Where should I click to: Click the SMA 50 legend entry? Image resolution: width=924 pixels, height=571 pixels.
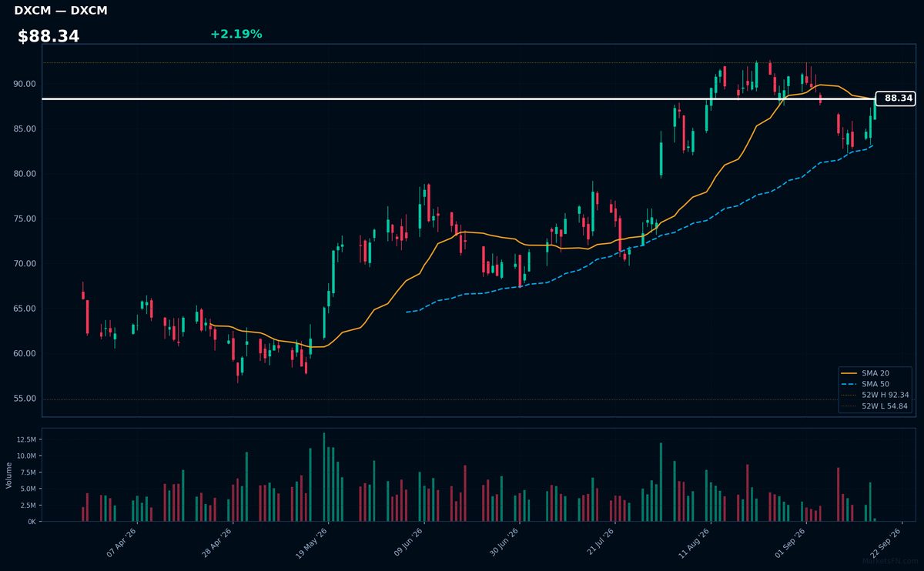[876, 383]
